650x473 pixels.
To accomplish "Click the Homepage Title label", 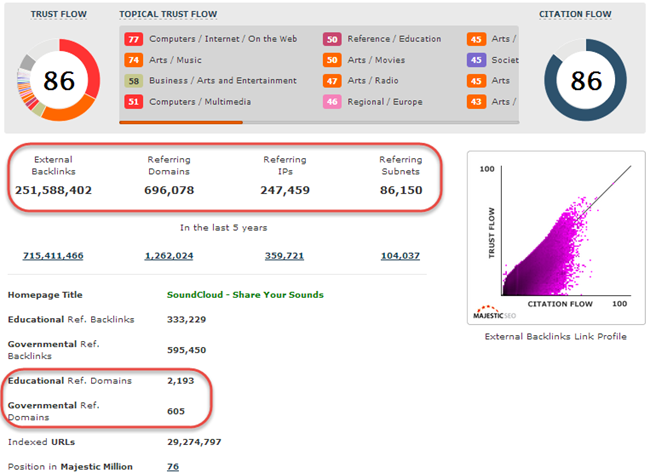I will [x=45, y=295].
